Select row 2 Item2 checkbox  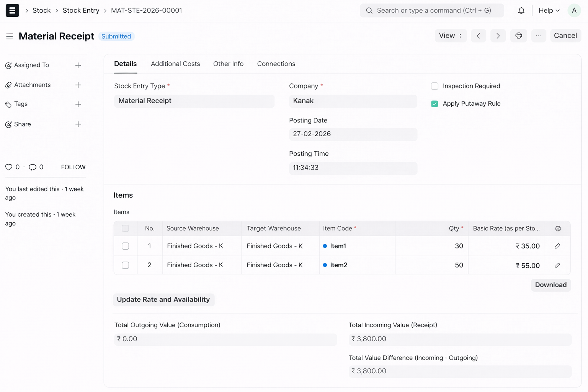coord(125,265)
